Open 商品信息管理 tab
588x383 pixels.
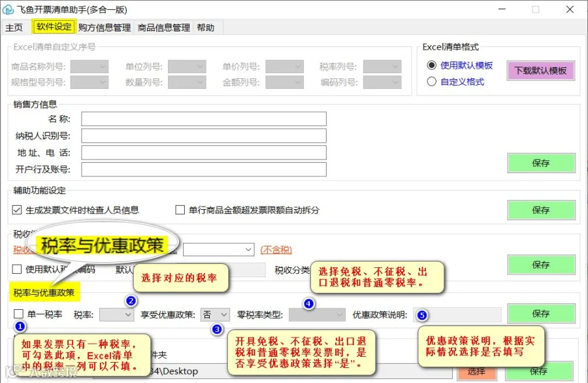click(164, 27)
